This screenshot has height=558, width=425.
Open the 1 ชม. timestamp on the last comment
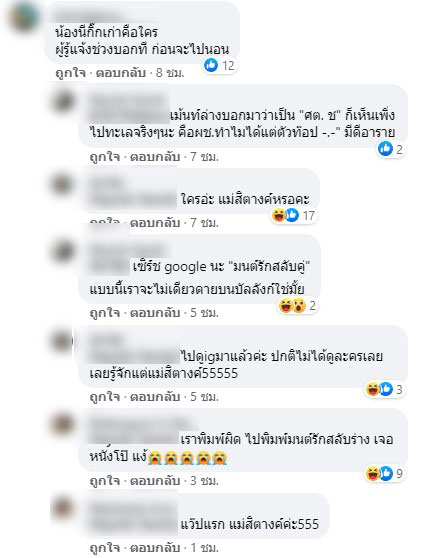(204, 547)
